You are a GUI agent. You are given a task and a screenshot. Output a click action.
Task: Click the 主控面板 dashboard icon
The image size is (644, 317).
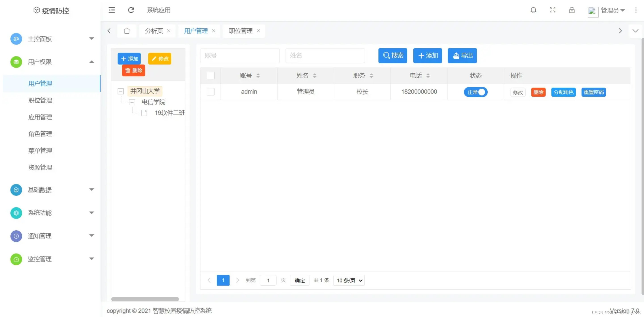tap(16, 39)
